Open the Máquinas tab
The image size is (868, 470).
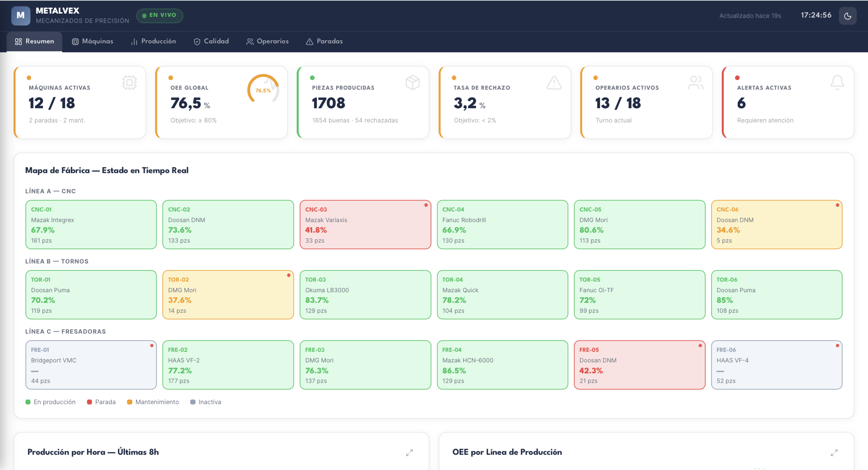click(92, 41)
